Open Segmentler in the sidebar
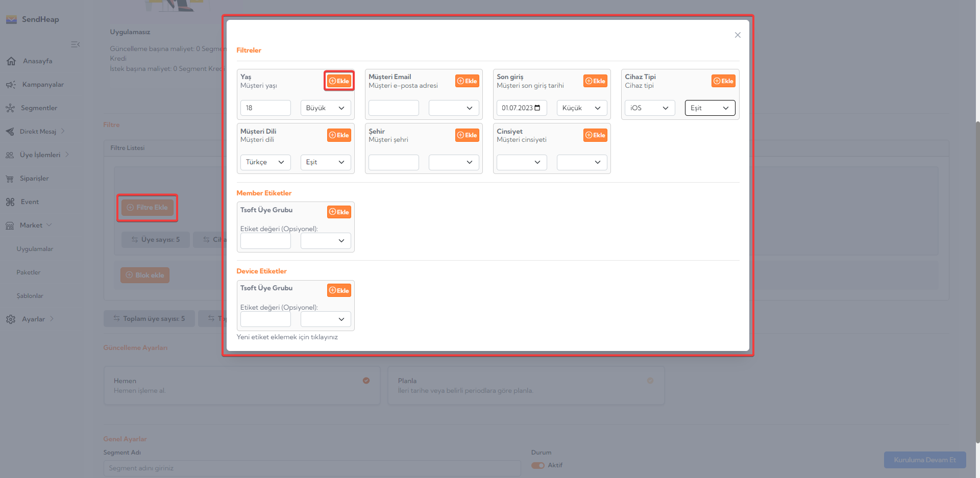 pyautogui.click(x=39, y=108)
